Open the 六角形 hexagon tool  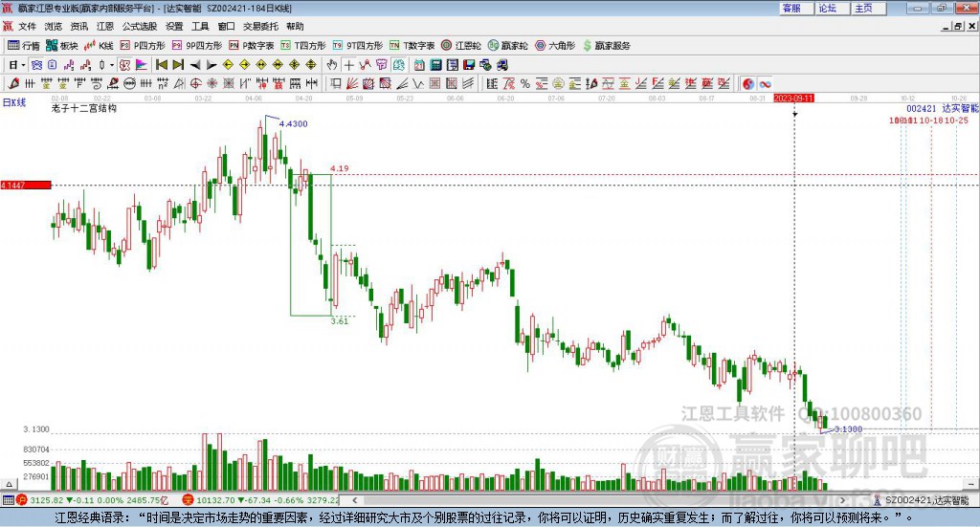pos(555,46)
